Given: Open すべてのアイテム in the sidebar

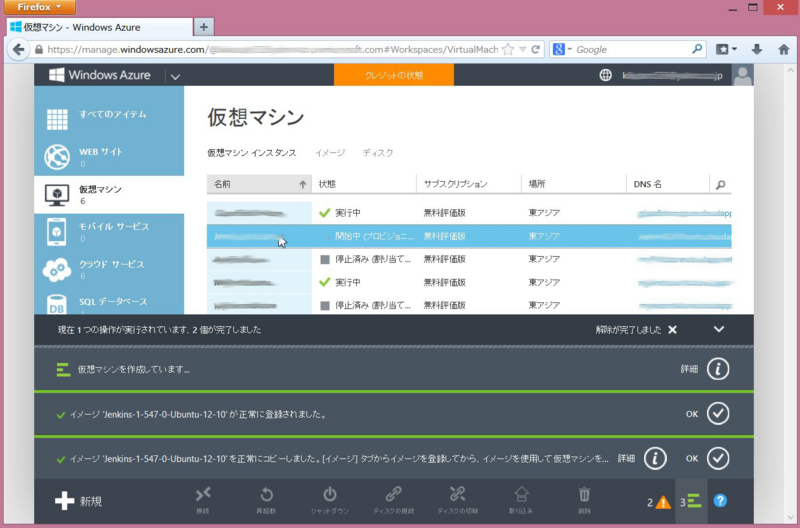Looking at the screenshot, I should pyautogui.click(x=109, y=118).
